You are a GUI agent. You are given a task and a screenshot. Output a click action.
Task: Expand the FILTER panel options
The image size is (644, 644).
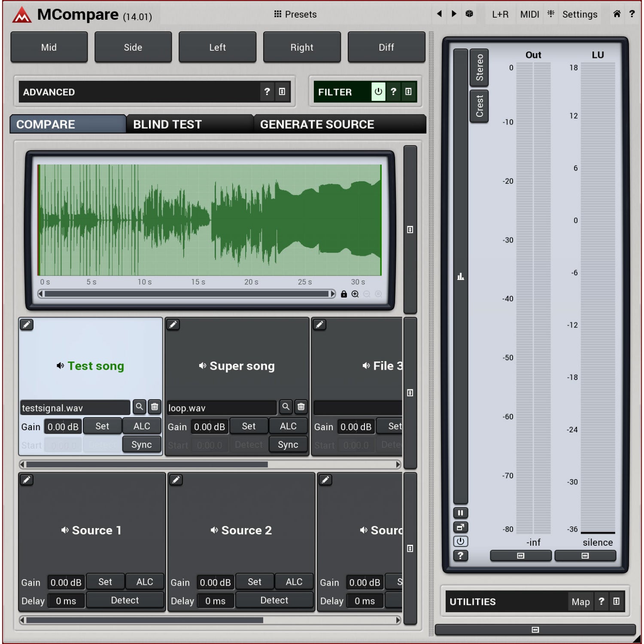click(x=408, y=91)
